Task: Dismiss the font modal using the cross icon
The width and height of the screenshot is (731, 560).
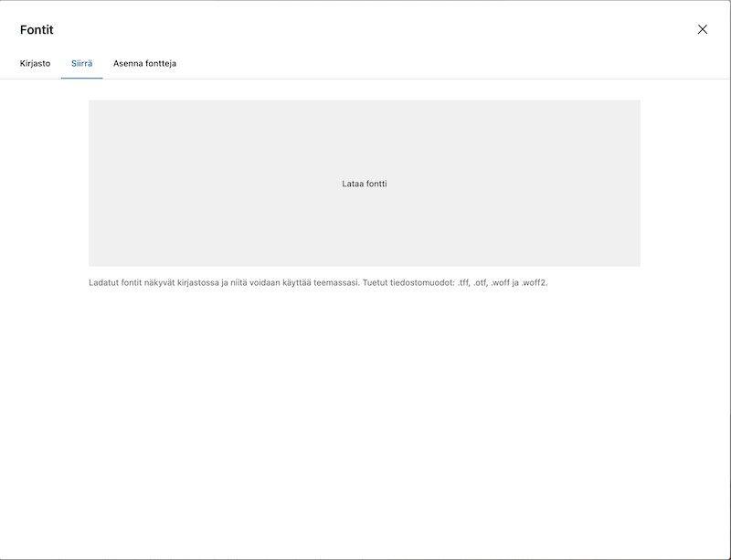Action: click(702, 29)
